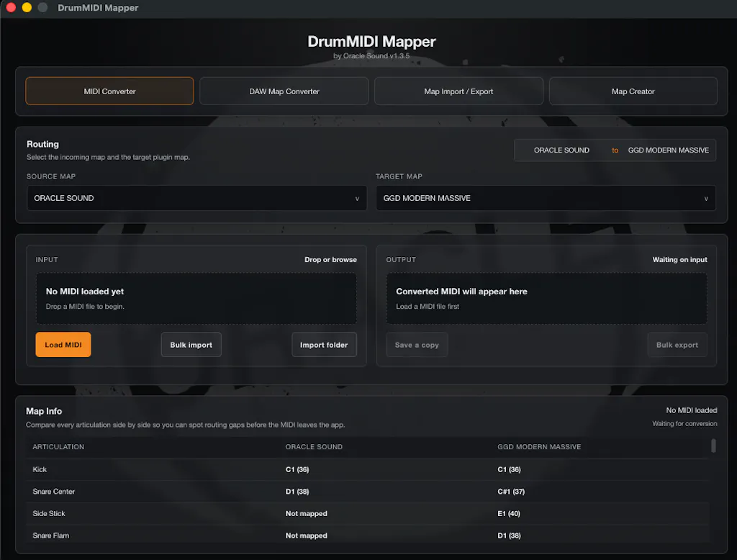737x560 pixels.
Task: Open the ORACLE SOUND source map selector
Action: pos(196,198)
